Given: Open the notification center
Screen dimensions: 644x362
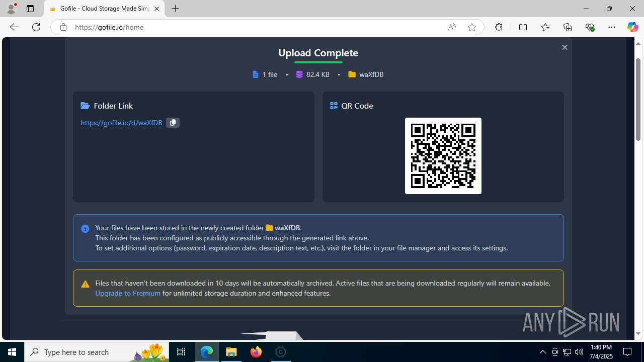Looking at the screenshot, I should [x=628, y=352].
